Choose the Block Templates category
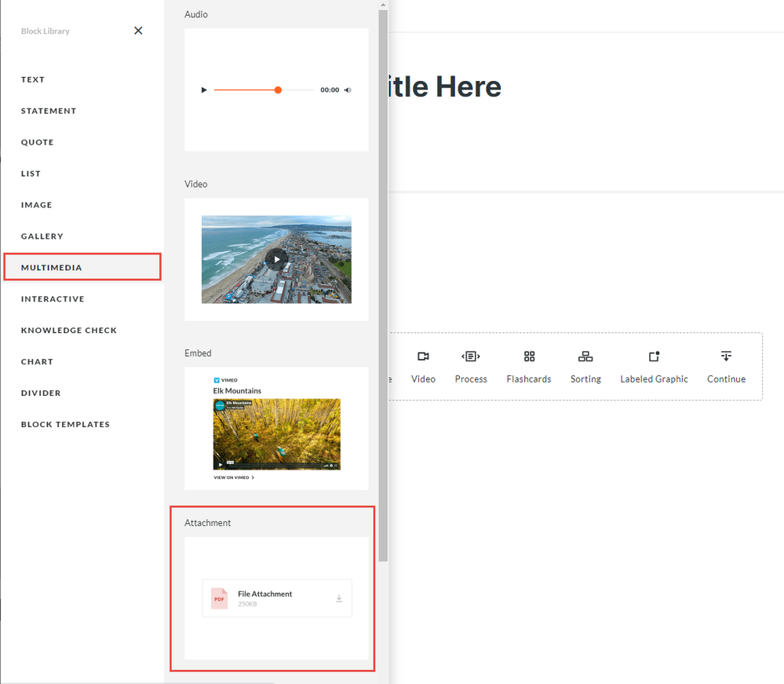Viewport: 784px width, 684px height. (x=65, y=425)
